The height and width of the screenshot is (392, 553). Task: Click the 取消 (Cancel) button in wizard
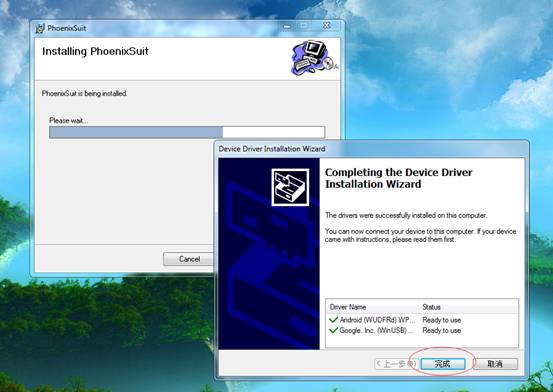pyautogui.click(x=495, y=364)
